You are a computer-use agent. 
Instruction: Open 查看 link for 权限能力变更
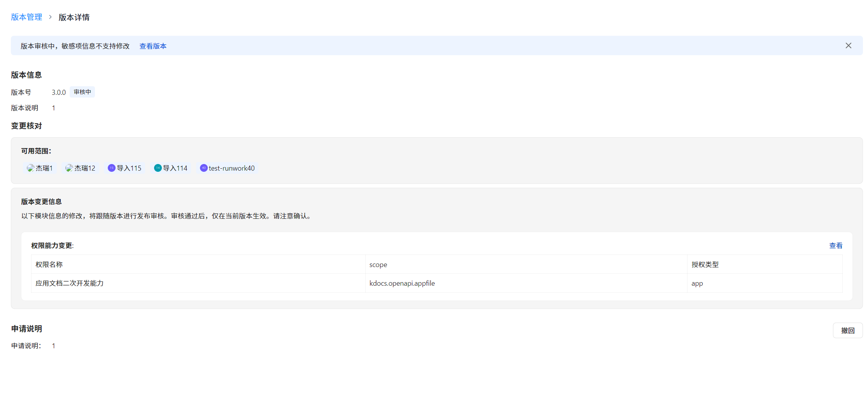point(835,246)
